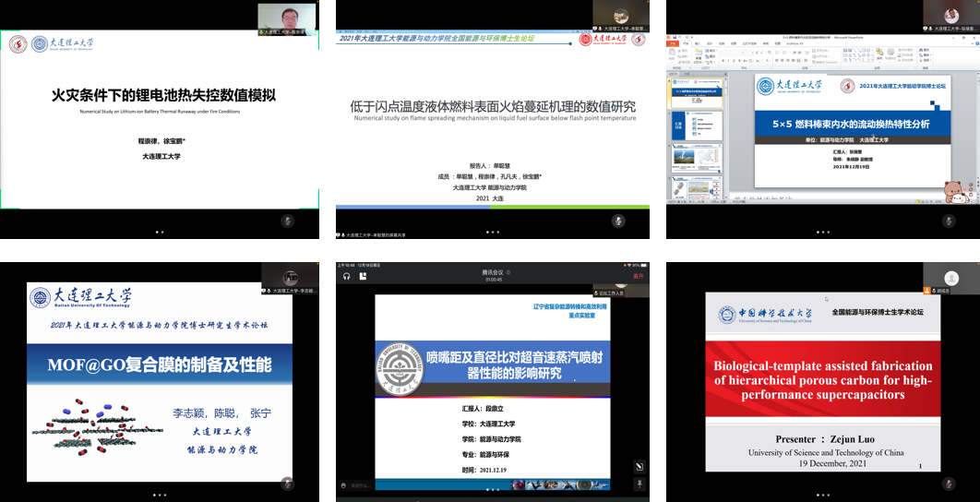Select first slide thumbnail in PowerPoint pane
This screenshot has height=502, width=980.
pyautogui.click(x=697, y=93)
